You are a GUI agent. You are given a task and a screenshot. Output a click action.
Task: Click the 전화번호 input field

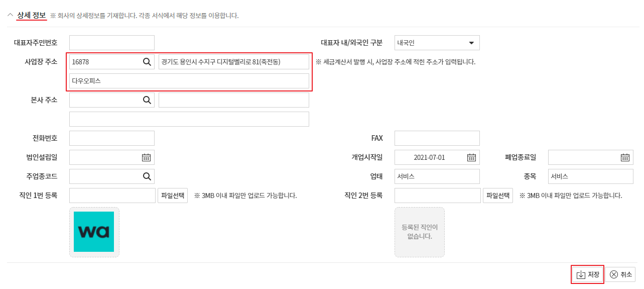112,138
